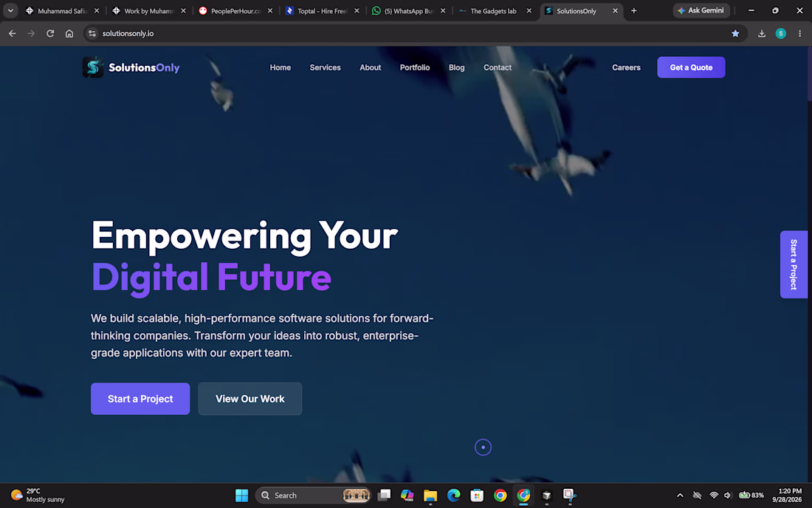
Task: Open Ask Gemini in the browser
Action: pyautogui.click(x=701, y=10)
